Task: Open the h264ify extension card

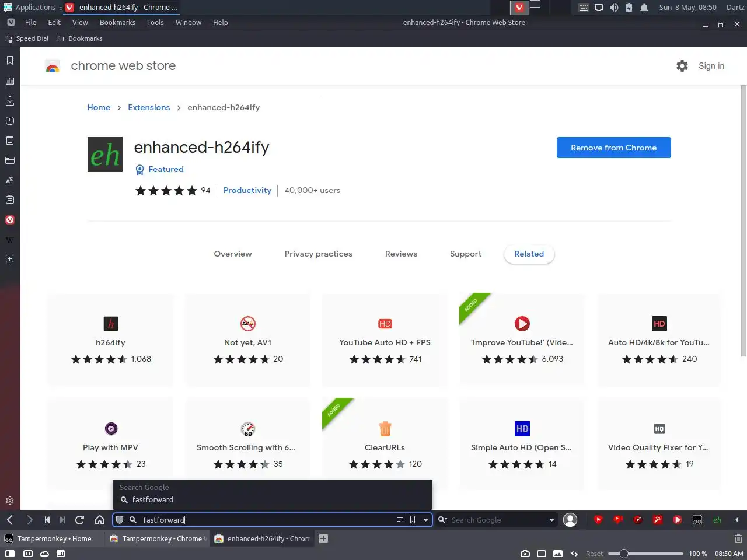Action: coord(110,339)
